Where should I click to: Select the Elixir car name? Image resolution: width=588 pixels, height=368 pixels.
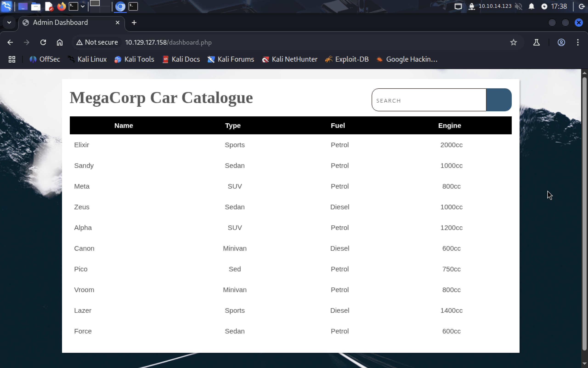point(82,145)
